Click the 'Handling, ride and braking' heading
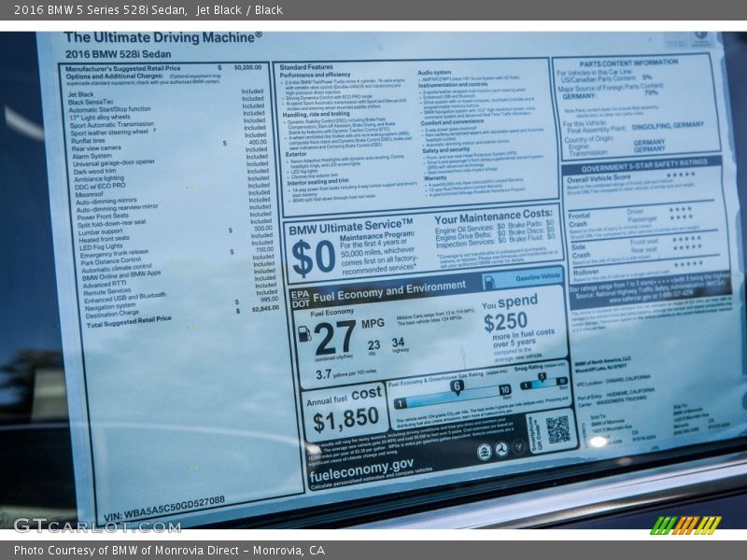The image size is (747, 560). pyautogui.click(x=317, y=114)
